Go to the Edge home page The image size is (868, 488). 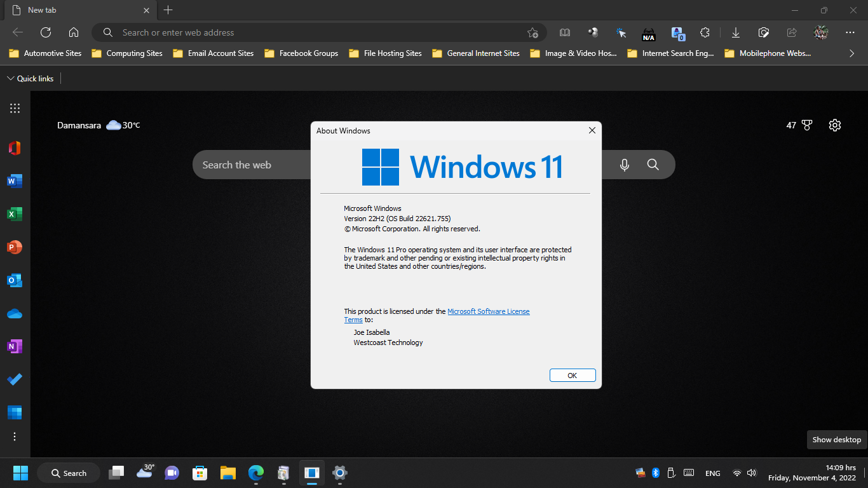(74, 32)
